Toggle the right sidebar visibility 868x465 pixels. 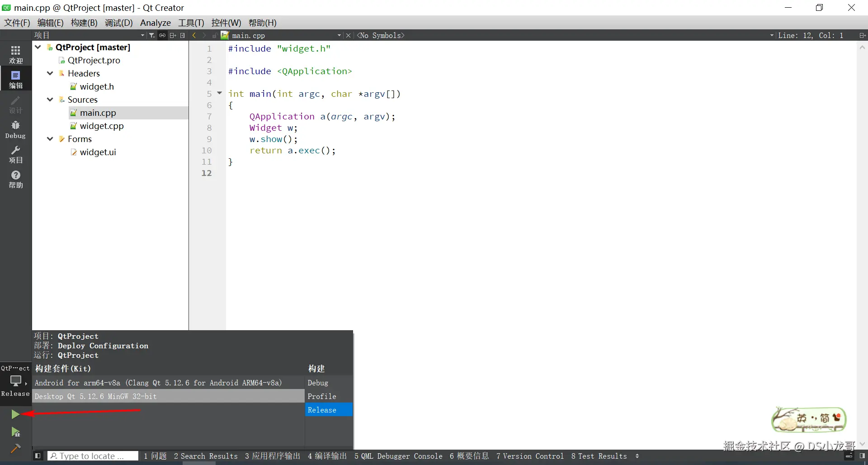pyautogui.click(x=862, y=456)
